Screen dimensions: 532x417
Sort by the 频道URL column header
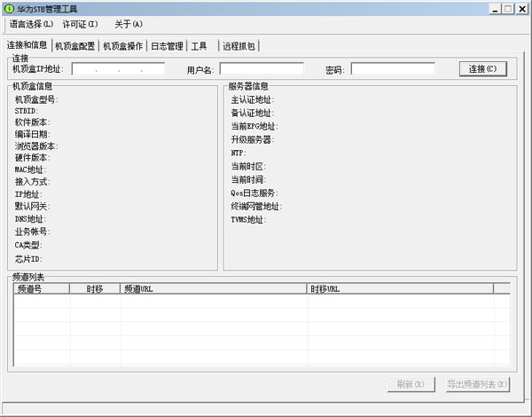tap(214, 289)
